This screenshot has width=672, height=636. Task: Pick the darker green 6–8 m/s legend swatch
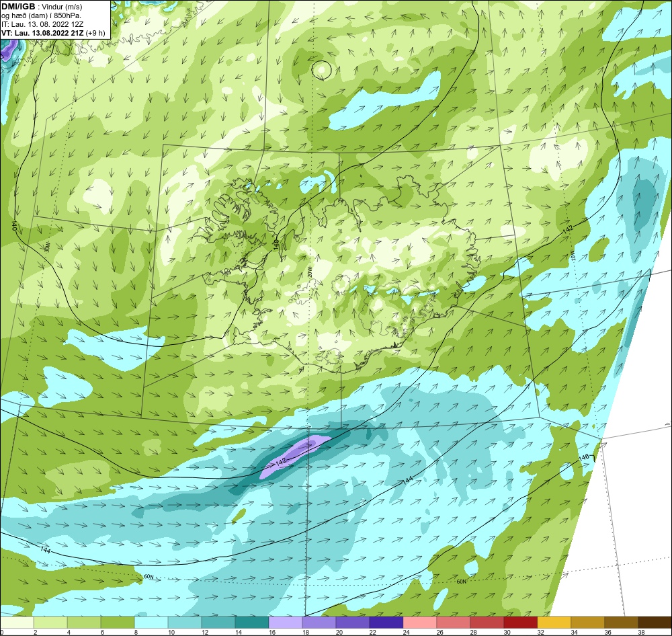coord(118,622)
